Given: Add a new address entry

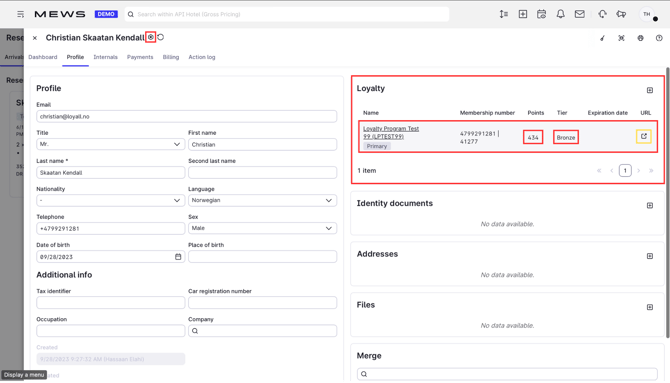Looking at the screenshot, I should pyautogui.click(x=649, y=256).
